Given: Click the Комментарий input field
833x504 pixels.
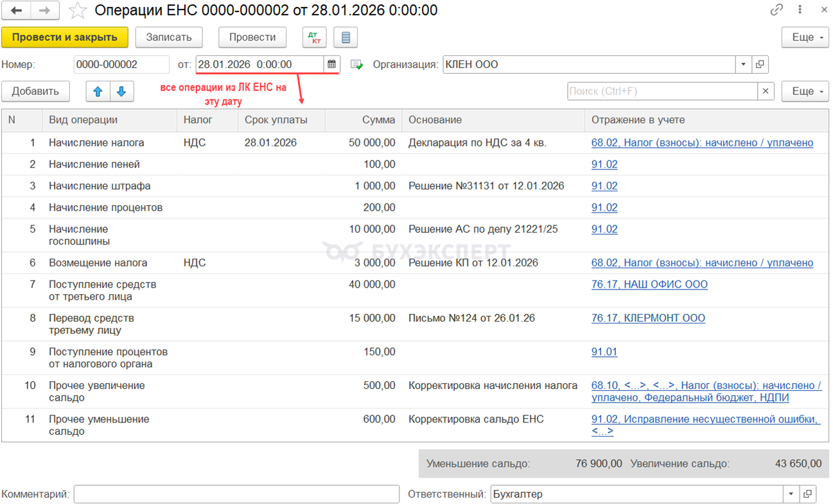Looking at the screenshot, I should point(236,494).
